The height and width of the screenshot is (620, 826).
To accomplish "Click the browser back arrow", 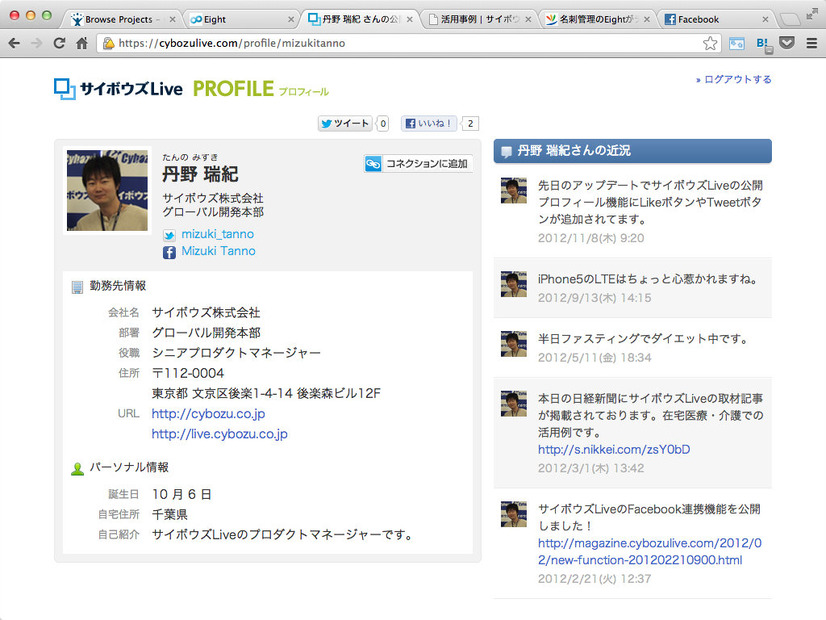I will pos(14,43).
